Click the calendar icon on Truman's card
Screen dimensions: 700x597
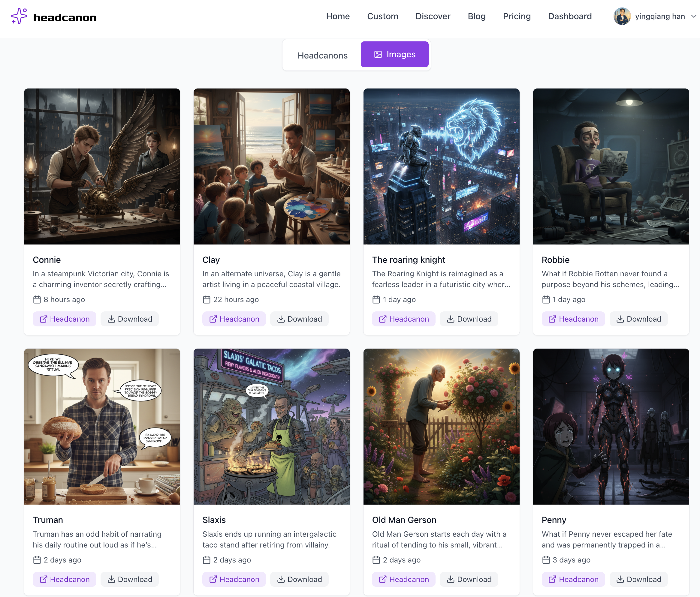tap(37, 560)
